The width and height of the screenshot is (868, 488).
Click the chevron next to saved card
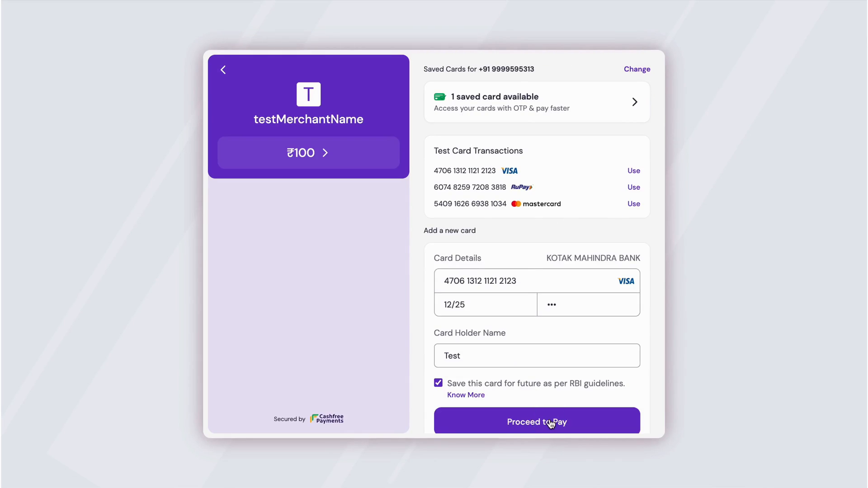point(635,102)
